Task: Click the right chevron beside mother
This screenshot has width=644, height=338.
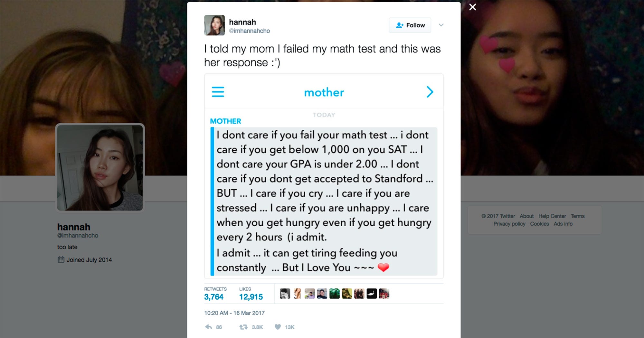Action: [430, 92]
